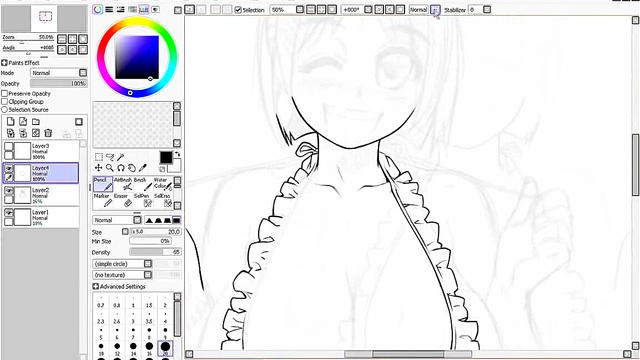Image resolution: width=640 pixels, height=360 pixels.
Task: Open the toolbar zoom 50% dropdown
Action: point(300,9)
